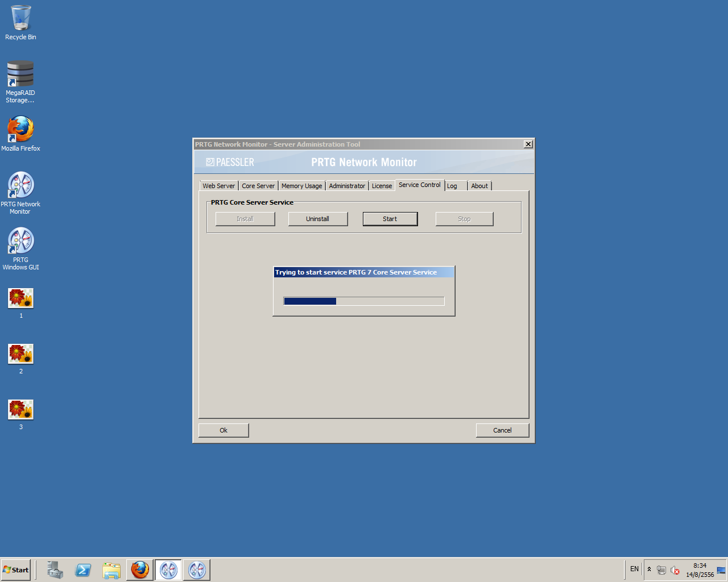728x582 pixels.
Task: Show hidden system tray icons
Action: tap(649, 569)
